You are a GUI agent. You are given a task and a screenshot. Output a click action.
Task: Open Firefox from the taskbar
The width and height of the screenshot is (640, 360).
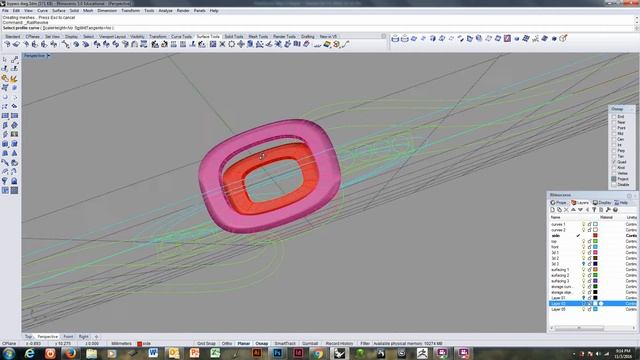point(70,353)
